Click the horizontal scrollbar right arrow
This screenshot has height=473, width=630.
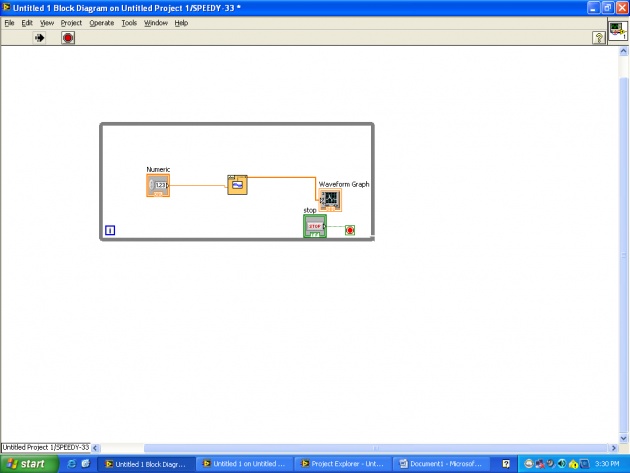coord(614,448)
